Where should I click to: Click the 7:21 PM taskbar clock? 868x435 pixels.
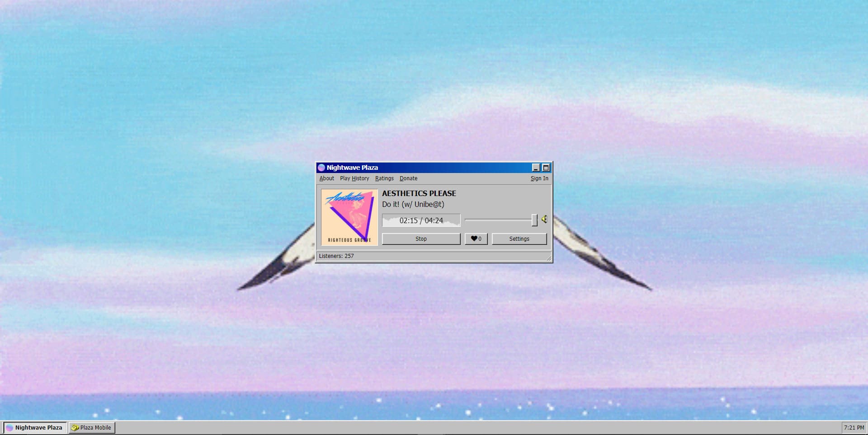854,428
